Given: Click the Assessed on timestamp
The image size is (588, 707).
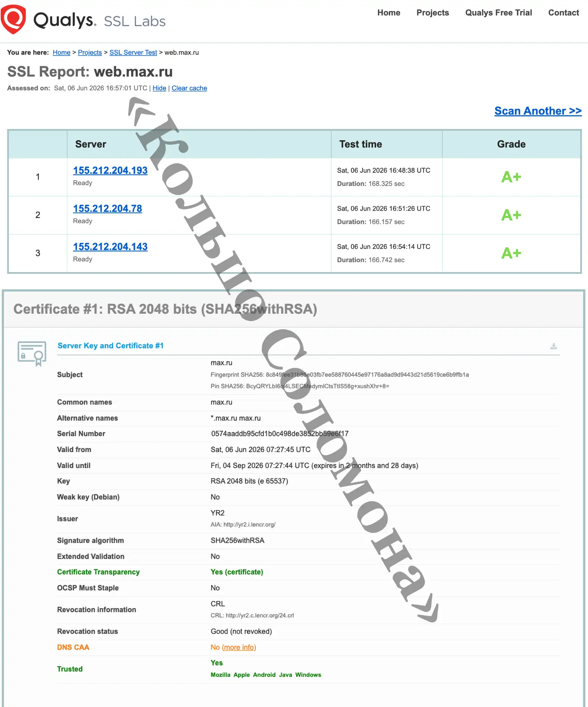Looking at the screenshot, I should click(101, 88).
